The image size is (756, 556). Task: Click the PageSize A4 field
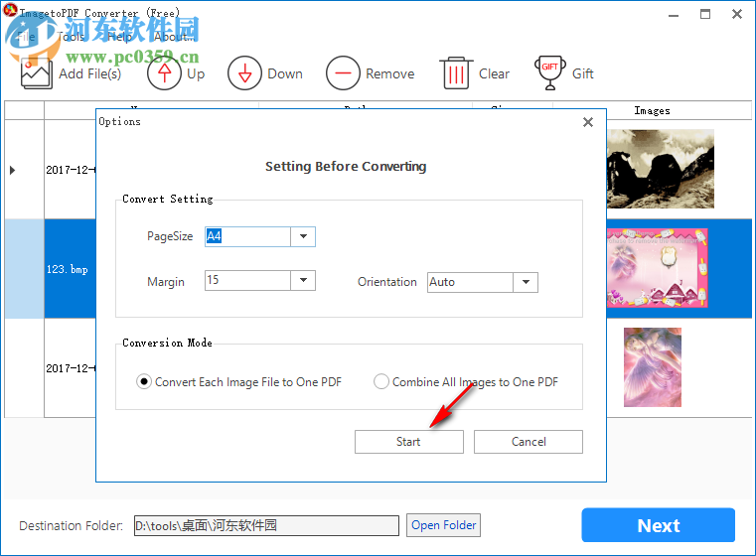247,236
